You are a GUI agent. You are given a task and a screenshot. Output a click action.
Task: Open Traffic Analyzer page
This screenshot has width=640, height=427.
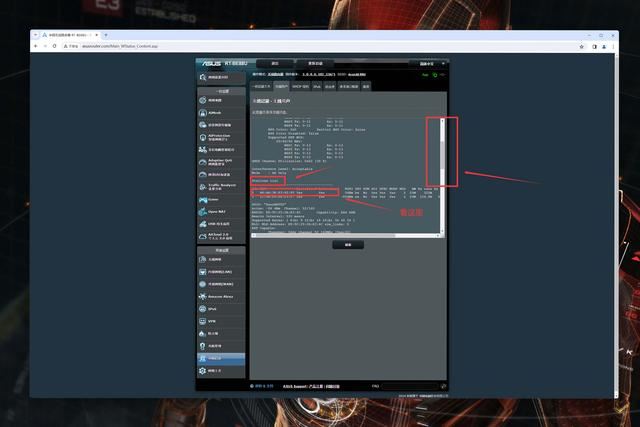221,185
